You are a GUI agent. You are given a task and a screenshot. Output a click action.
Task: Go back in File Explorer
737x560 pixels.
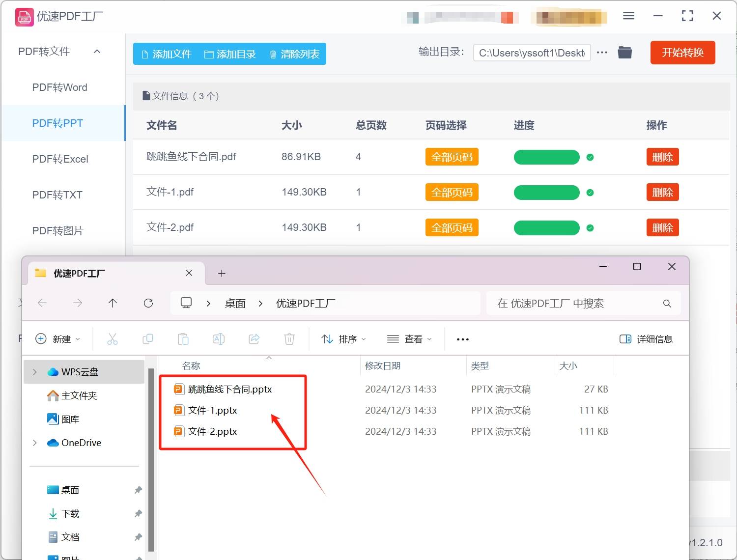42,303
